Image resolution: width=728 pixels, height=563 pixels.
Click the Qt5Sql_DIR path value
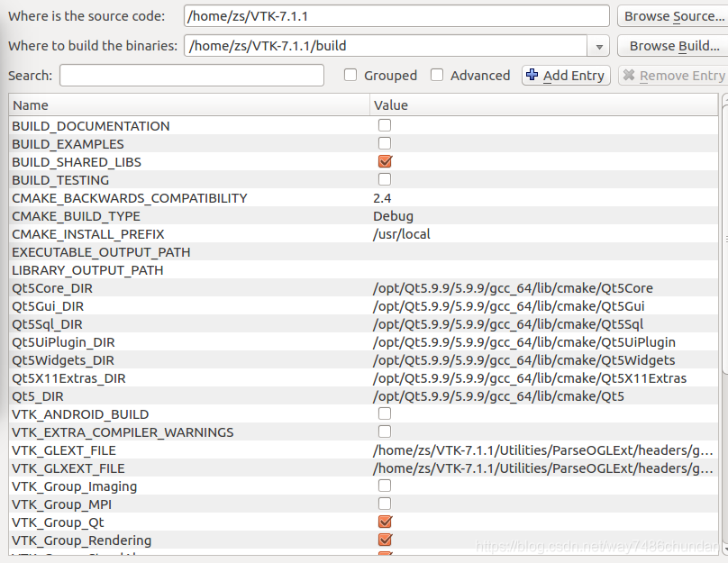click(508, 324)
